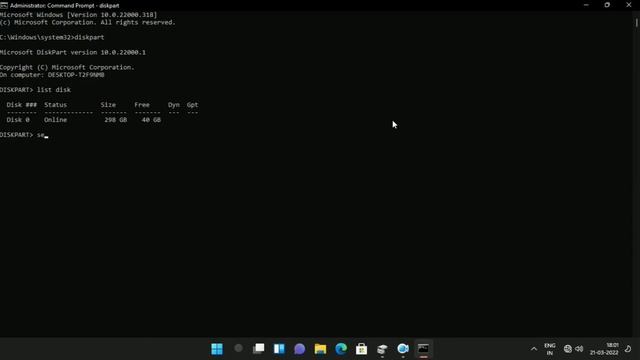Screen dimensions: 640x360
Task: Click the 'list disk' command text
Action: [x=53, y=90]
